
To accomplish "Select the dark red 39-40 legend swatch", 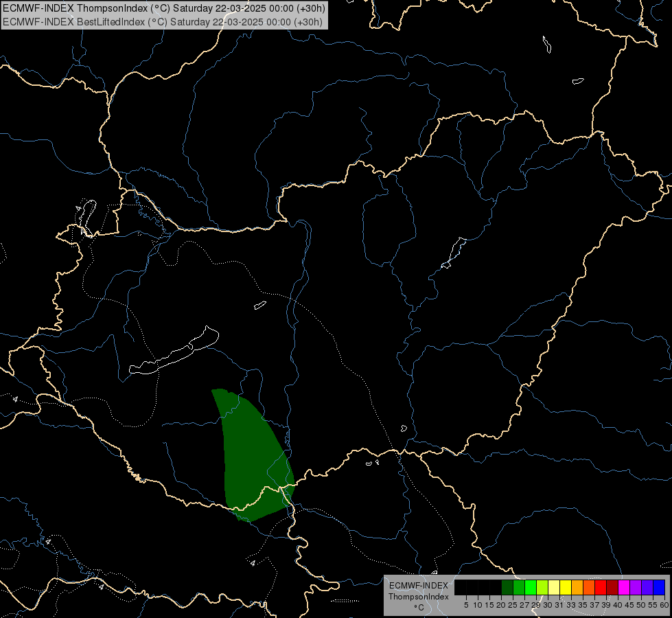I will click(x=612, y=587).
